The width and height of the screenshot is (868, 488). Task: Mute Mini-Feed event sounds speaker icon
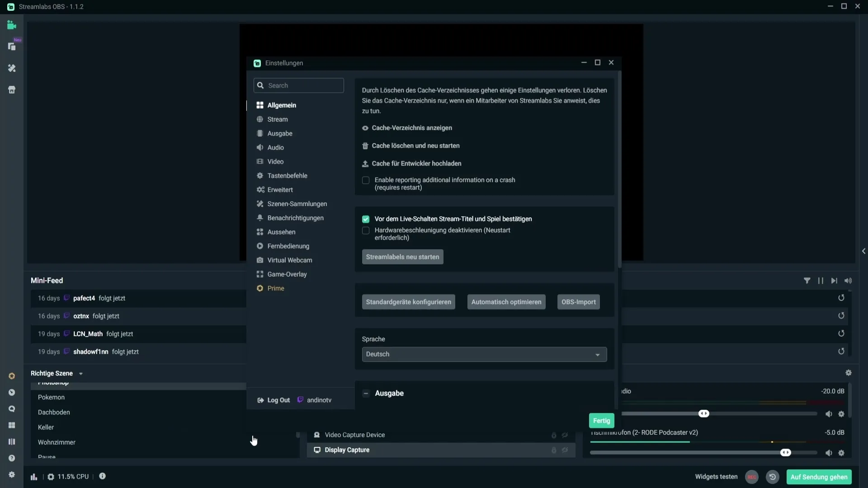(848, 281)
